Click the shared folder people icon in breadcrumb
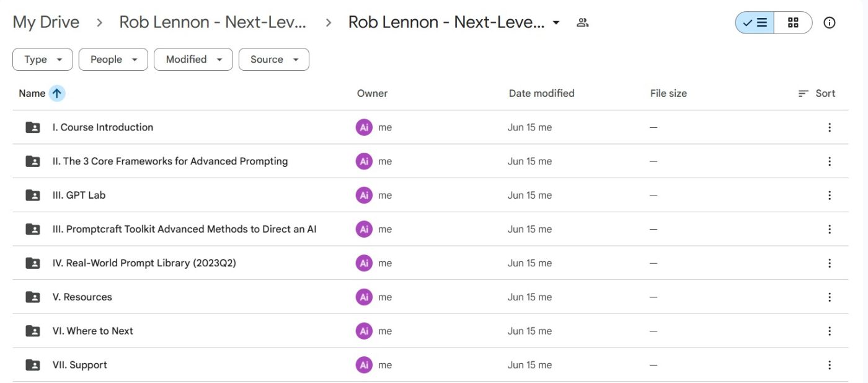 [582, 23]
